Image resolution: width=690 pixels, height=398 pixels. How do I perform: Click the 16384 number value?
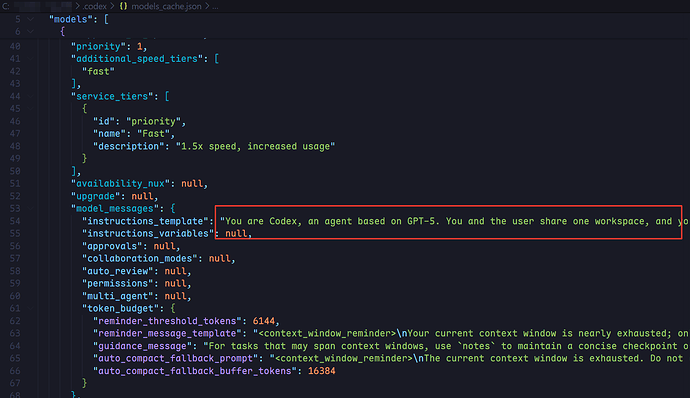pyautogui.click(x=322, y=371)
